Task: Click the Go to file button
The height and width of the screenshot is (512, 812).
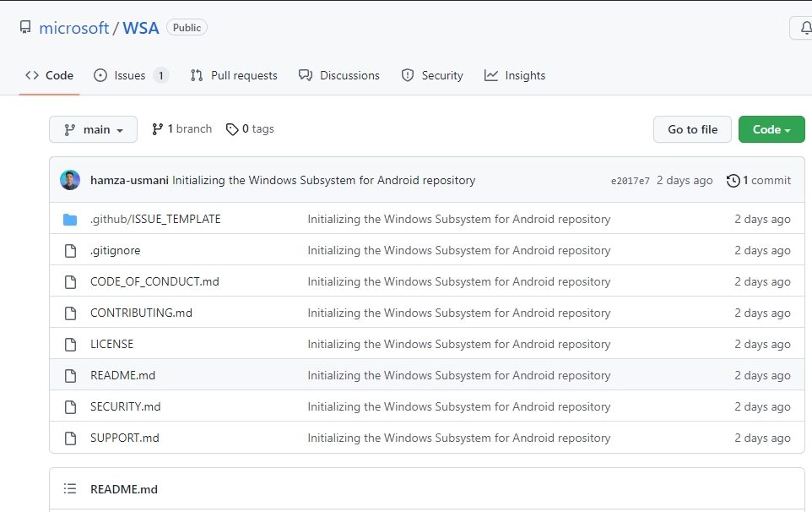Action: pyautogui.click(x=692, y=129)
